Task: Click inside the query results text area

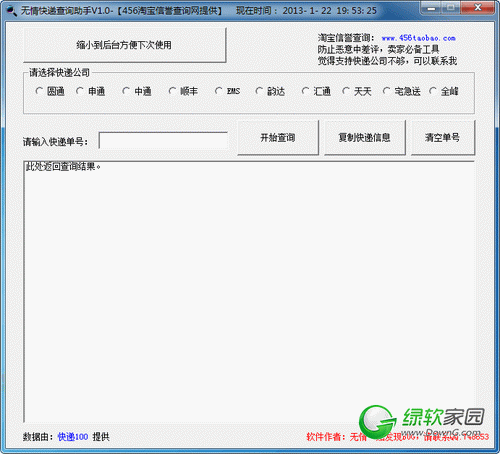Action: 249,292
